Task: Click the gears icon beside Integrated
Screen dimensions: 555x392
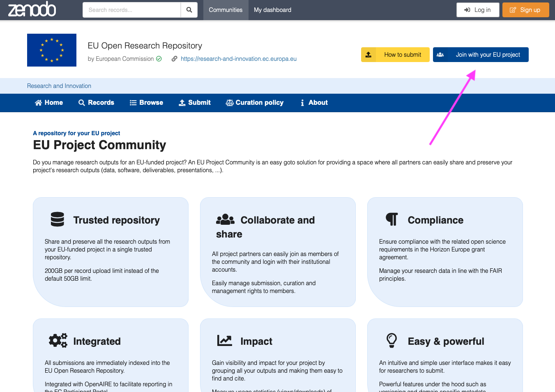Action: point(58,341)
